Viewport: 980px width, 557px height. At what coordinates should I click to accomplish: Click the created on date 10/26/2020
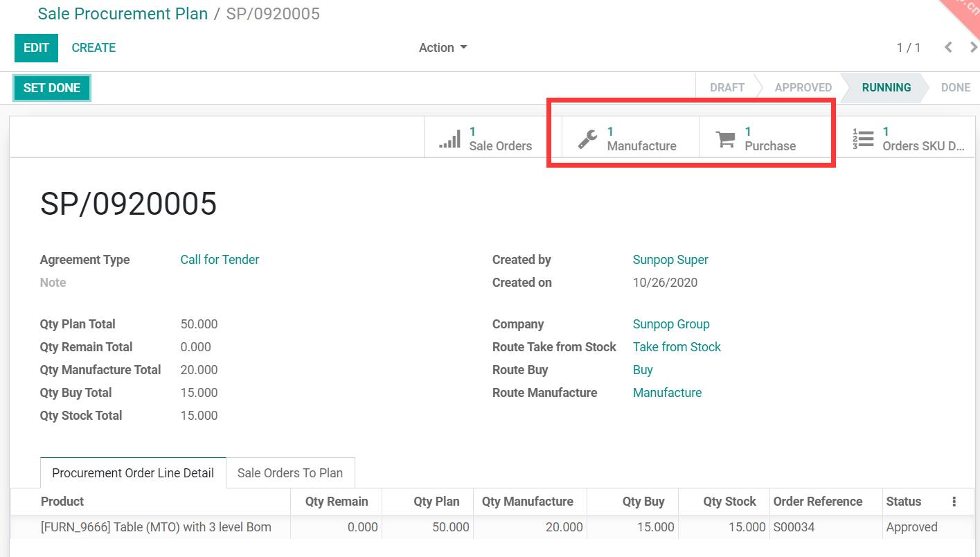point(665,283)
